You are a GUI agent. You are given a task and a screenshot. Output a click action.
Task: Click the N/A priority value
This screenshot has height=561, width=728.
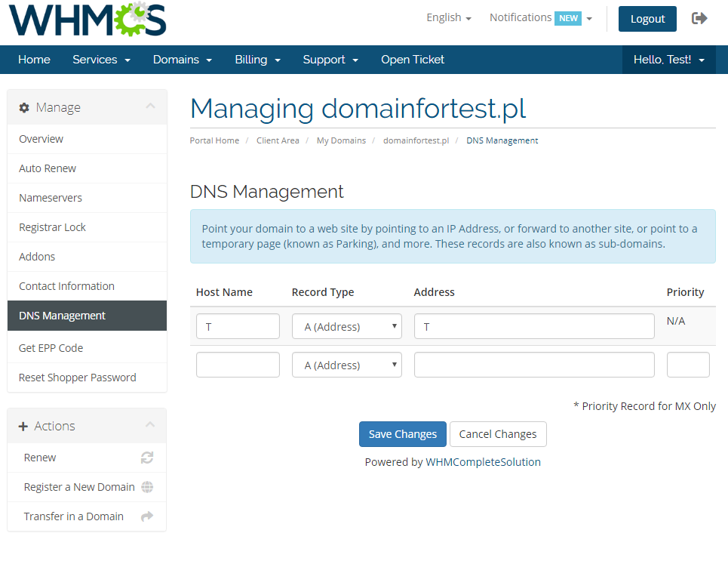[676, 321]
